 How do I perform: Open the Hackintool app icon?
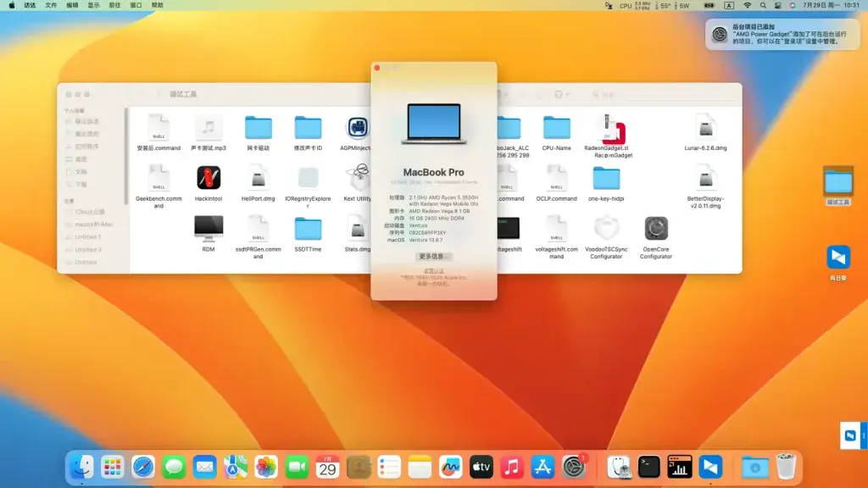(209, 178)
